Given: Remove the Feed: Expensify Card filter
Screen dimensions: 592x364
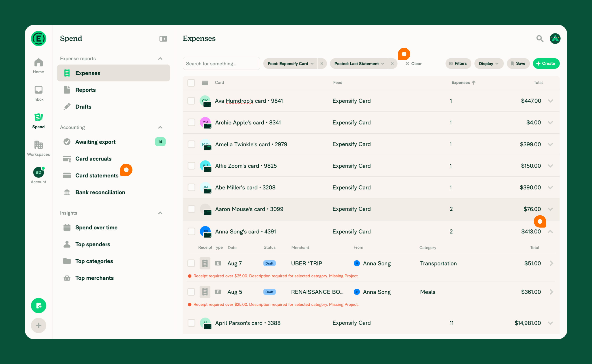Looking at the screenshot, I should point(322,64).
